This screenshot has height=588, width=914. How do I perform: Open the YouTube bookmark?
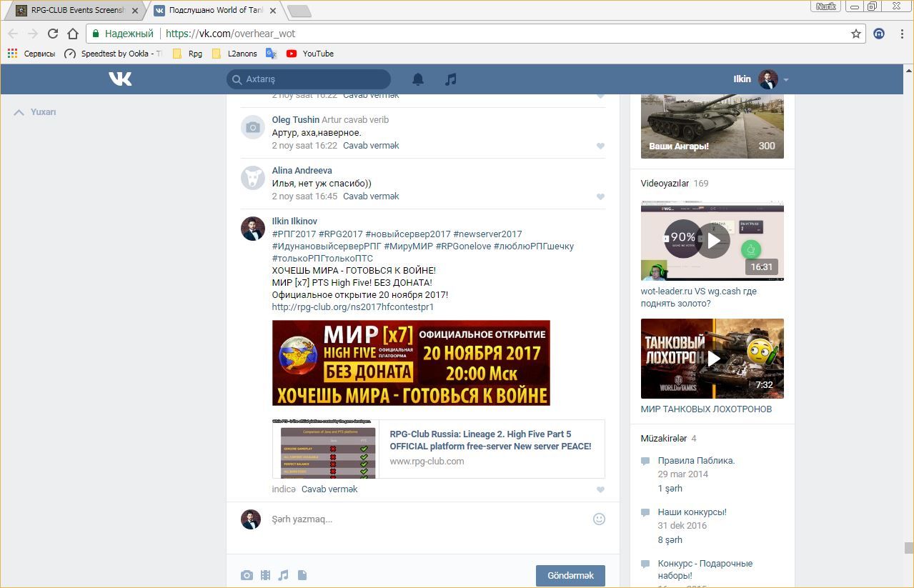point(310,54)
